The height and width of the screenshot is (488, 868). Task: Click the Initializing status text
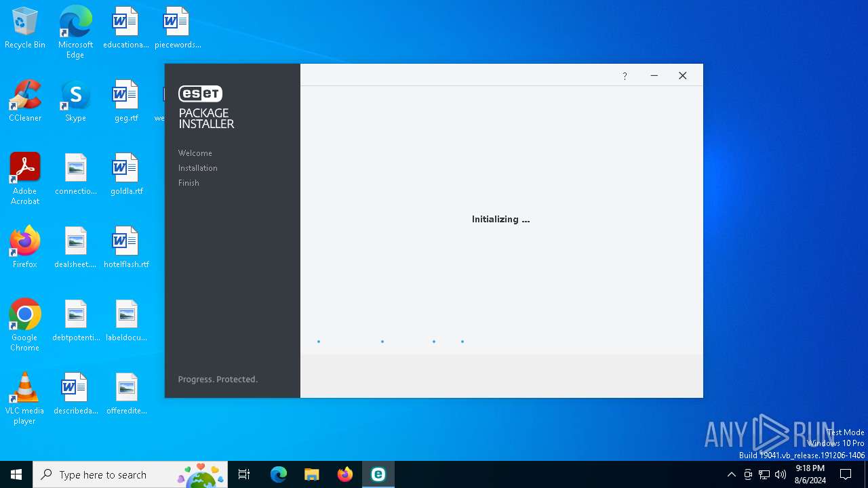(500, 219)
